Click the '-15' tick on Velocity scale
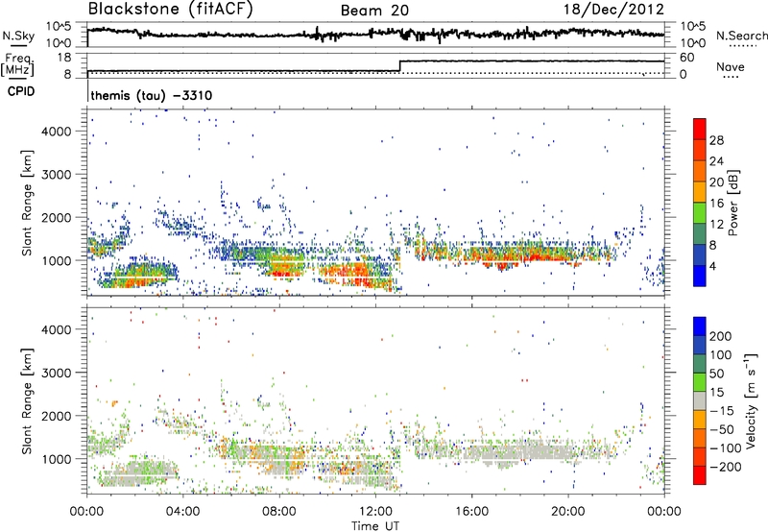This screenshot has height=532, width=768. (722, 410)
